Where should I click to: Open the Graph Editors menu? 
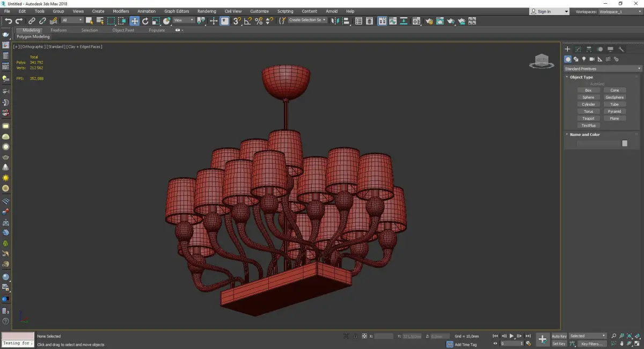coord(177,11)
